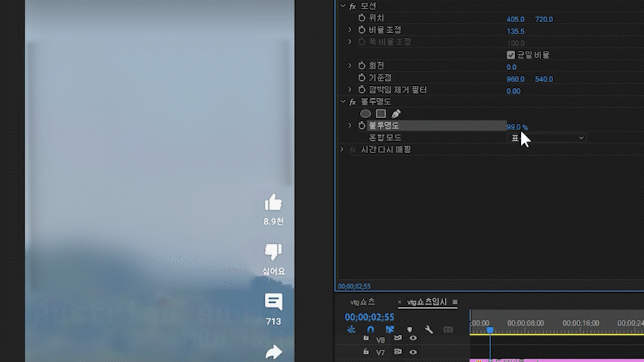
Task: Add a marker with shield icon
Action: click(409, 330)
